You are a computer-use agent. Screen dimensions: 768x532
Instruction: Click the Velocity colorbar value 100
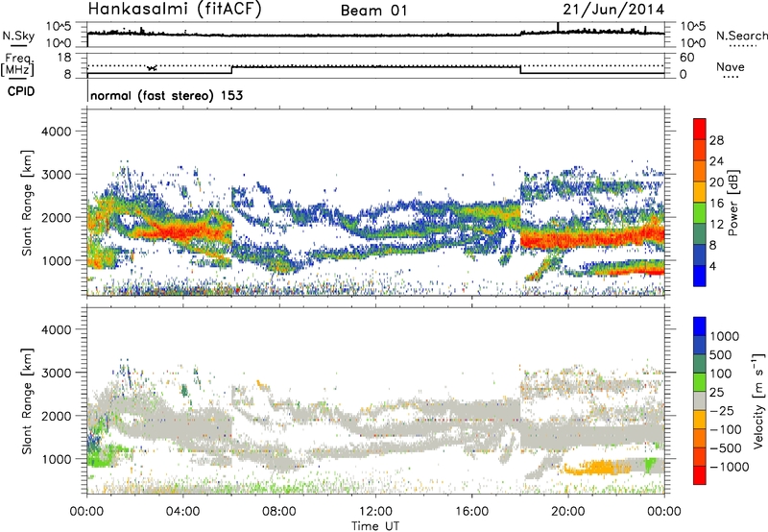point(721,374)
